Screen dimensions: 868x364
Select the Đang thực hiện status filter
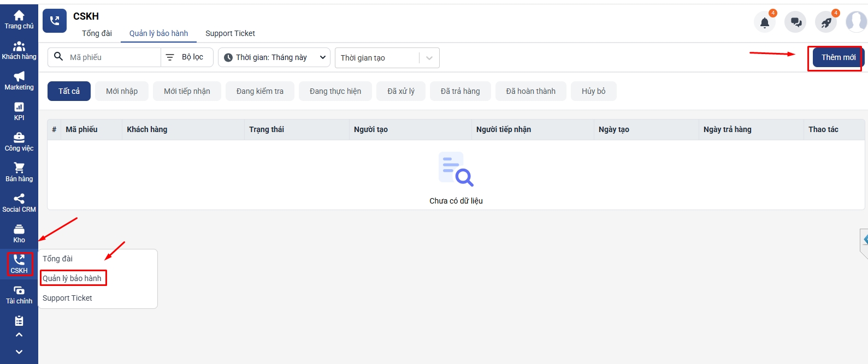[x=335, y=91]
